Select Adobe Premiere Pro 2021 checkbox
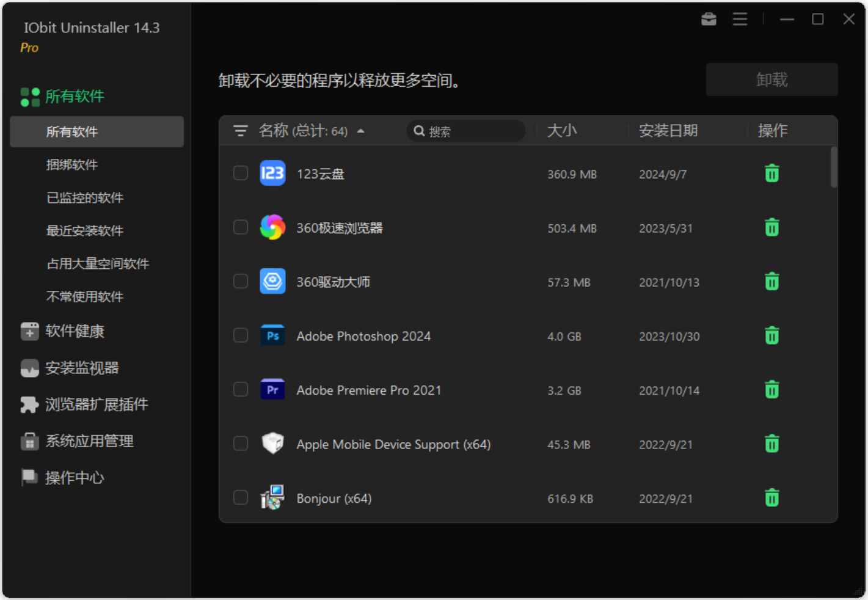This screenshot has width=868, height=600. pos(241,390)
